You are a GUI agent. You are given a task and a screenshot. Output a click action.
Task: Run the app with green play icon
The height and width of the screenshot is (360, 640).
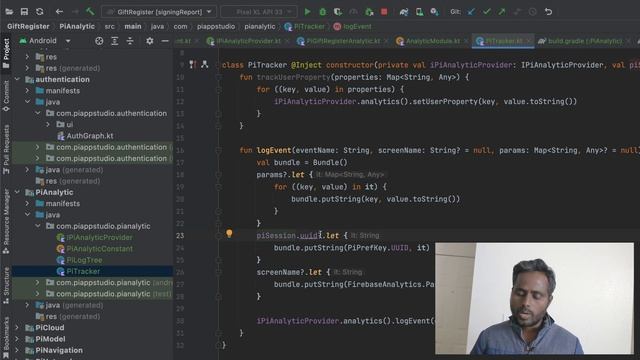pyautogui.click(x=307, y=12)
